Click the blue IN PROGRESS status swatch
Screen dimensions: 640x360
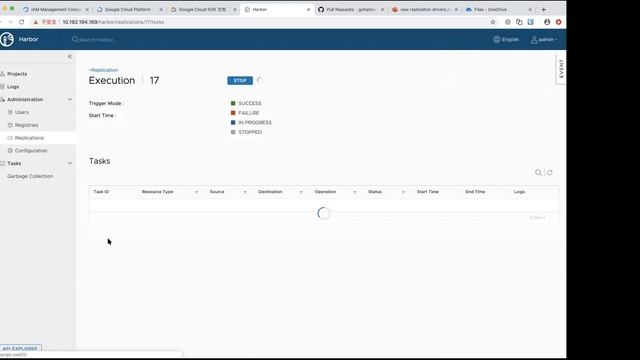pyautogui.click(x=233, y=122)
